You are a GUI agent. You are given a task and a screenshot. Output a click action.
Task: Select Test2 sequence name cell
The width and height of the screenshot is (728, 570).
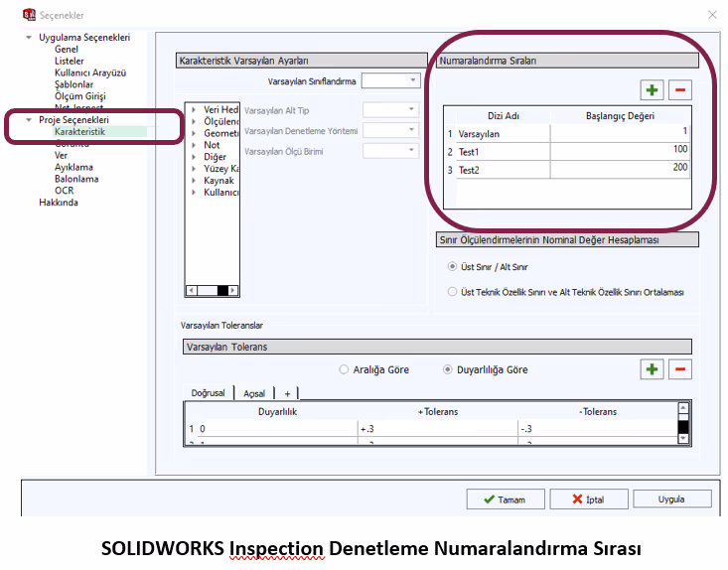(x=504, y=170)
